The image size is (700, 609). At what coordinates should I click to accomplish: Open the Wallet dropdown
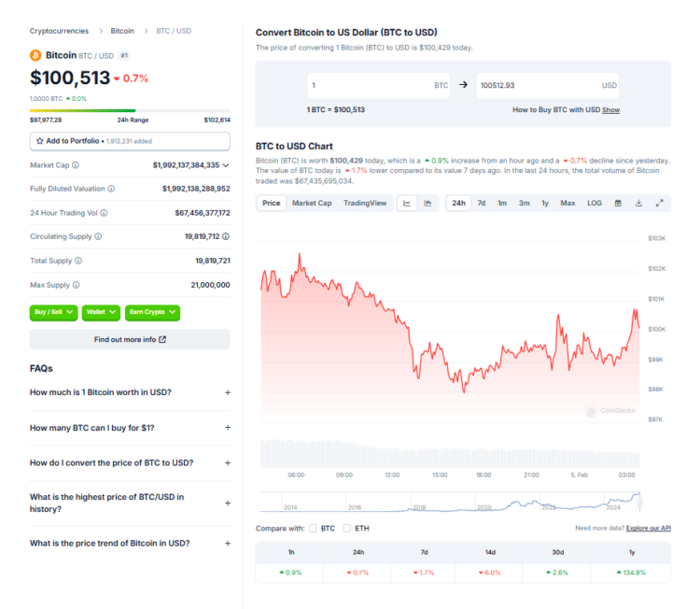[x=102, y=312]
